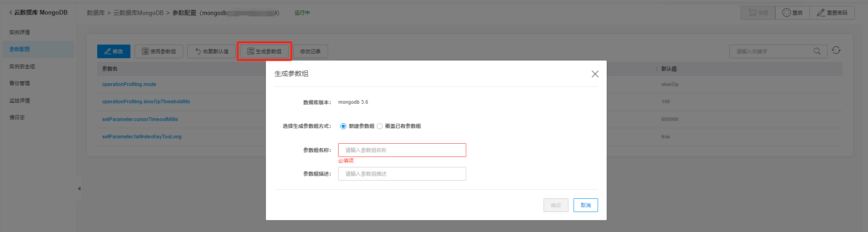Click the 取消 button in dialog
This screenshot has height=232, width=868.
(x=585, y=205)
